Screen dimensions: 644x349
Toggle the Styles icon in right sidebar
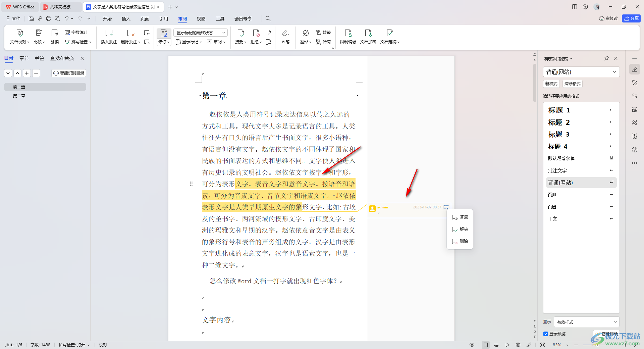point(635,69)
